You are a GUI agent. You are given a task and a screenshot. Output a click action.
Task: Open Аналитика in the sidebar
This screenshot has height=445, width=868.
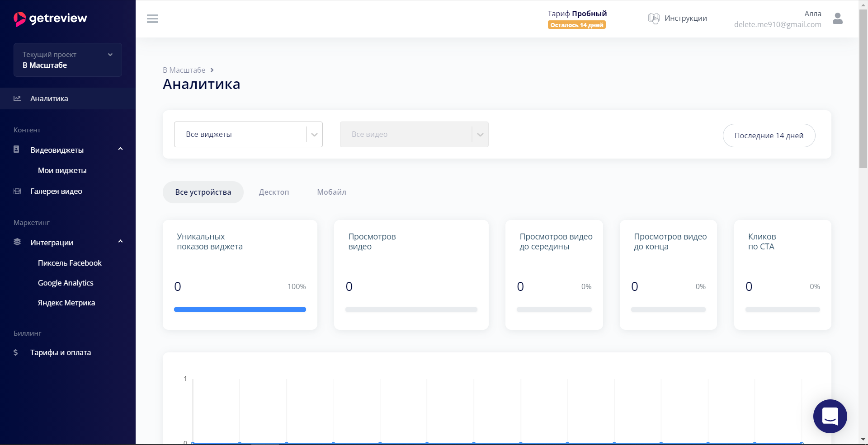click(68, 98)
